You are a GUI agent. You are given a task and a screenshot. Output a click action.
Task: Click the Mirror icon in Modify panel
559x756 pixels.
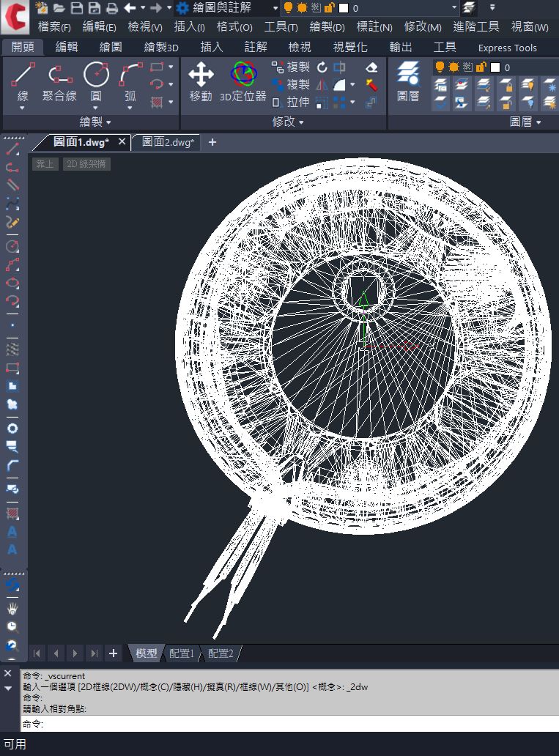click(x=322, y=85)
